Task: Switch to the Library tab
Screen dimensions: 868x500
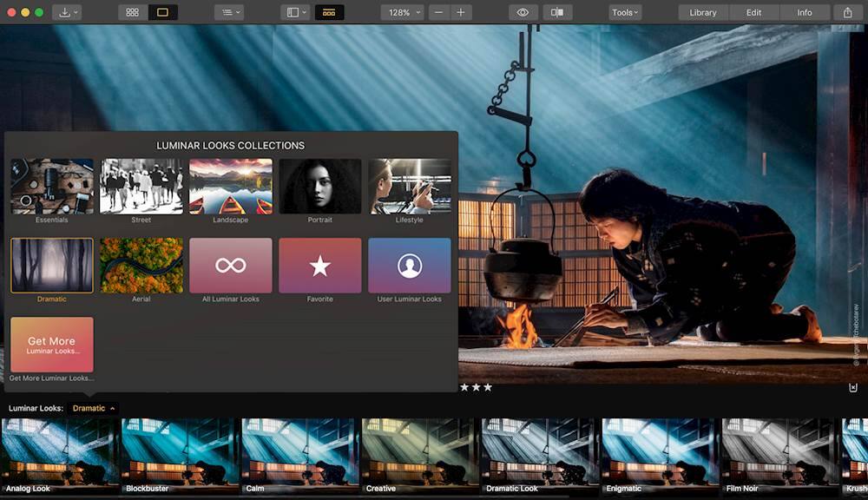Action: [702, 12]
